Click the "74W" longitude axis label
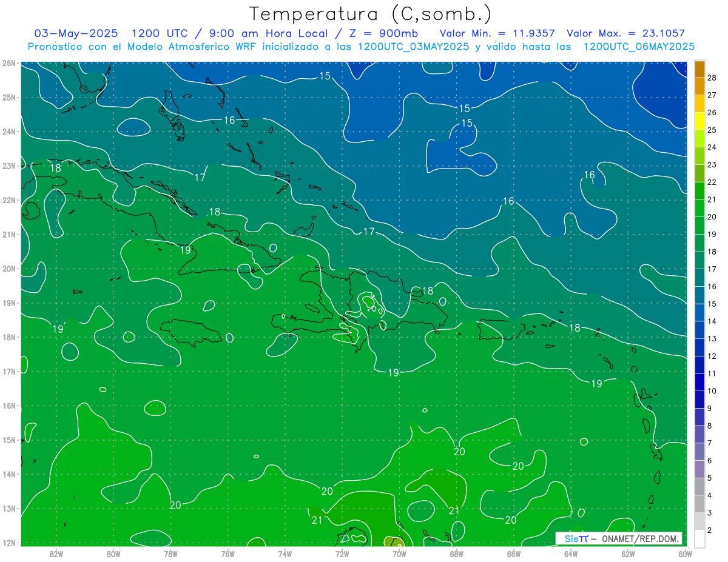 coord(285,553)
